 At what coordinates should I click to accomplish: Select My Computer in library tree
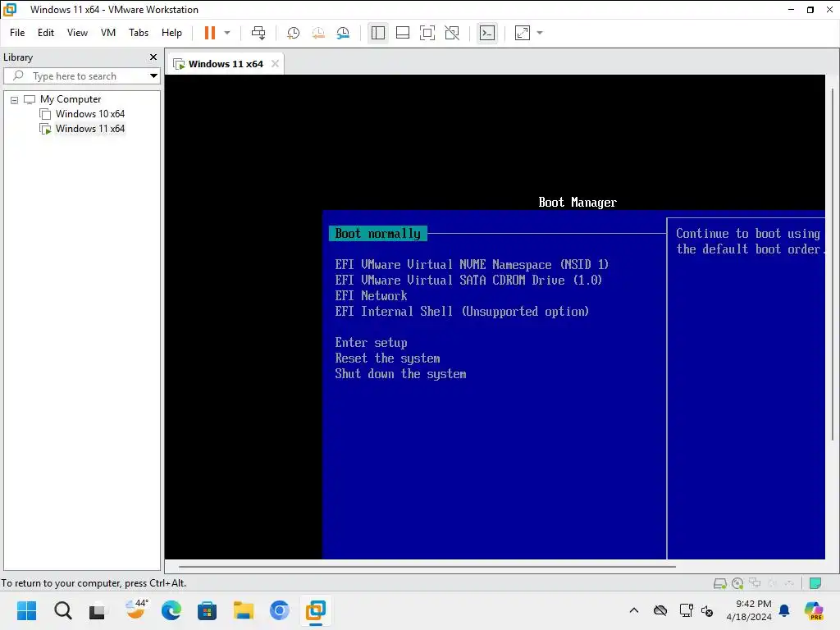tap(71, 99)
